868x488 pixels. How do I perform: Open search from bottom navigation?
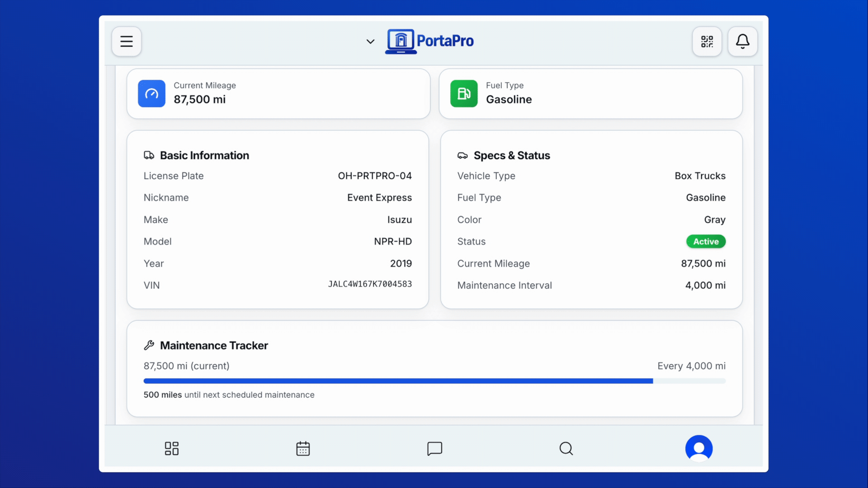click(x=566, y=448)
